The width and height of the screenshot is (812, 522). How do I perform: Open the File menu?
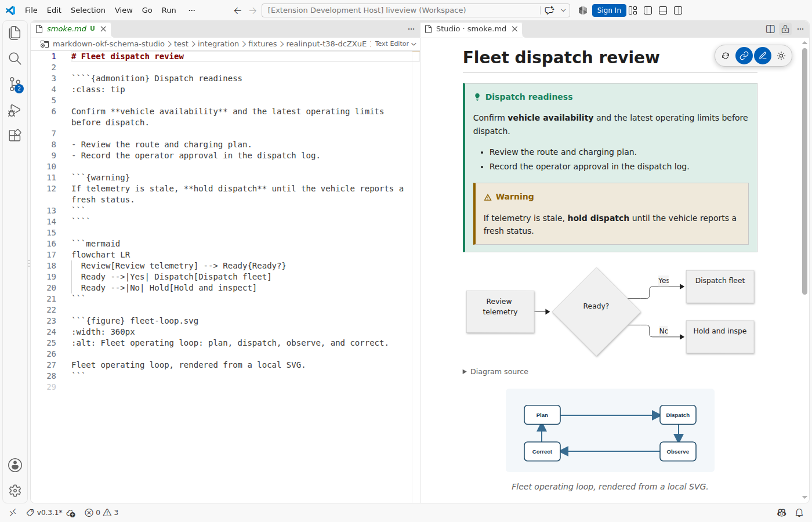[x=31, y=10]
